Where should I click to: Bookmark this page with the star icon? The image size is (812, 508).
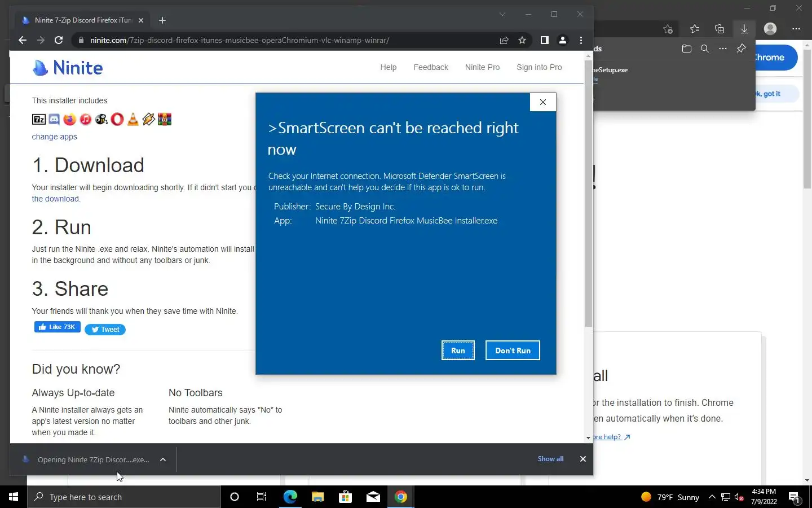522,40
